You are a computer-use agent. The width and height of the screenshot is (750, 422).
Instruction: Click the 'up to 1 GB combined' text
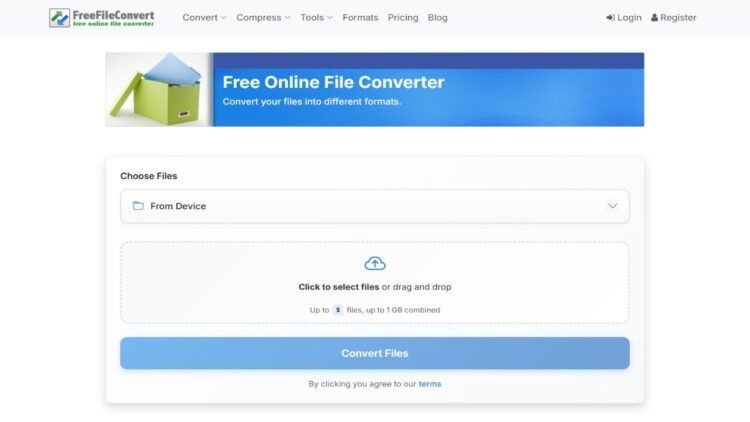pos(403,310)
